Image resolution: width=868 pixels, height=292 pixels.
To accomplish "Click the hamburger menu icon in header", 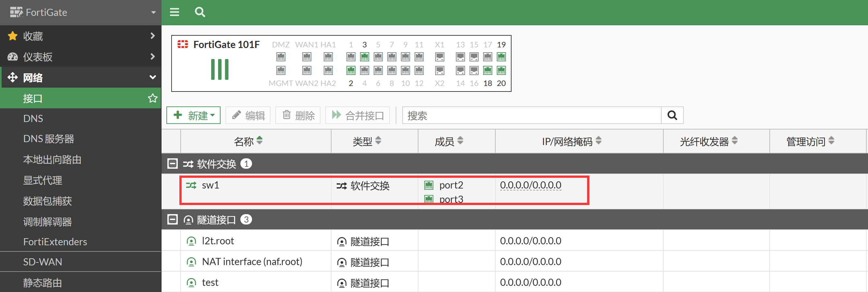I will (174, 12).
